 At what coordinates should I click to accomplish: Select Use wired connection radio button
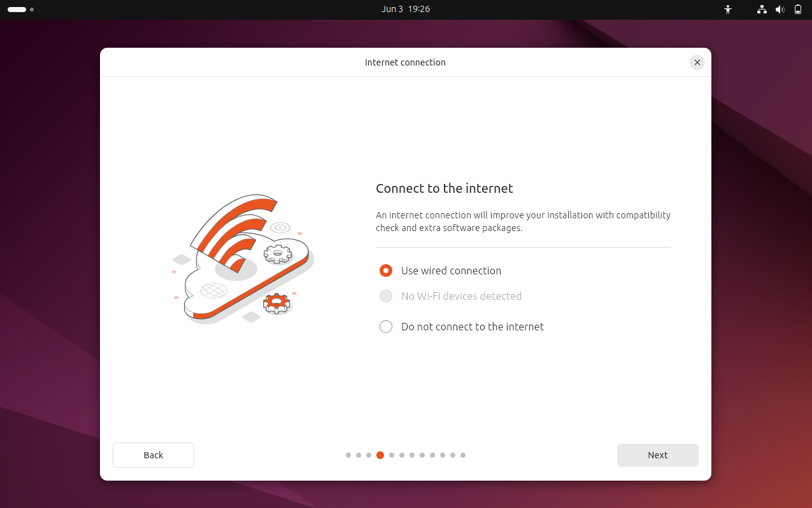pos(386,271)
